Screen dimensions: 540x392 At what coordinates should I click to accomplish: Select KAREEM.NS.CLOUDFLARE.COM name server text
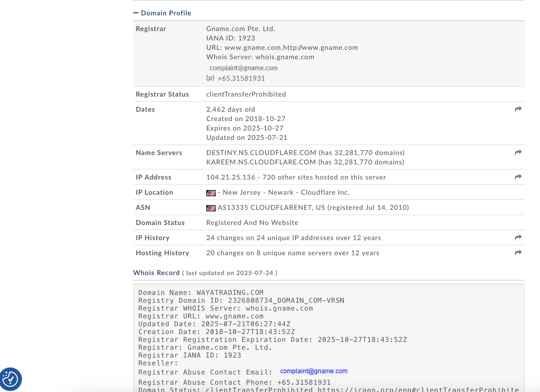click(x=261, y=162)
